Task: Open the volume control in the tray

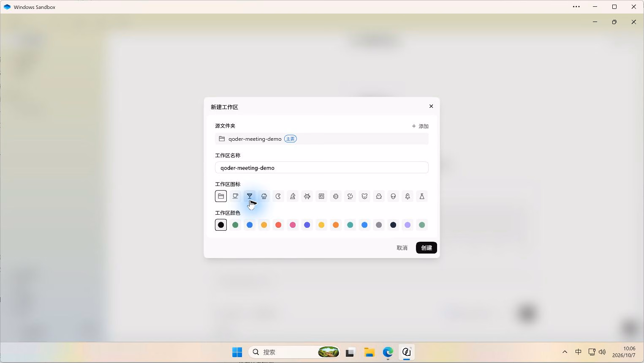Action: pos(602,352)
